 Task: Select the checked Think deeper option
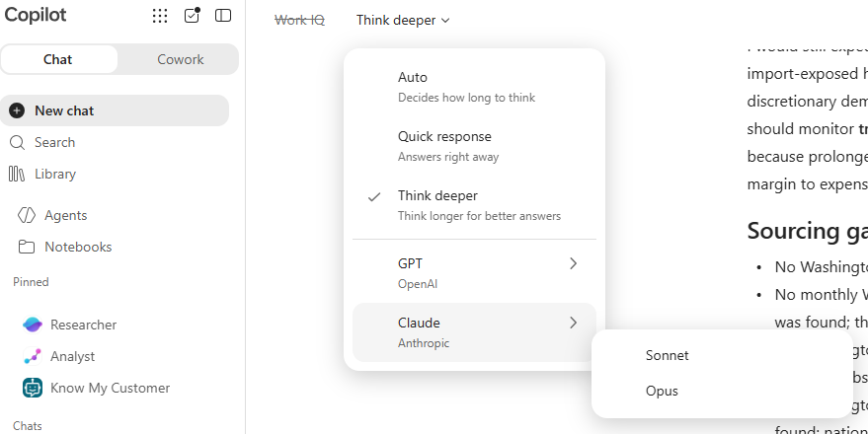click(474, 205)
